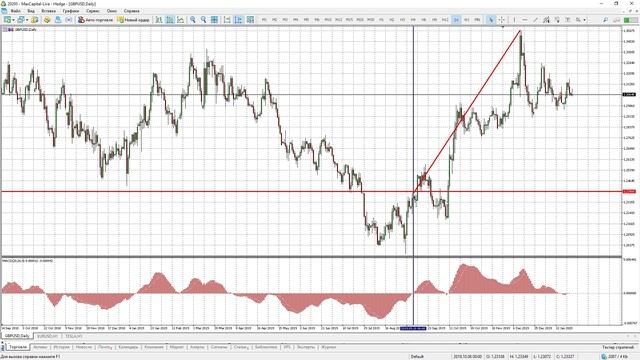Viewport: 640px width, 360px height.
Task: Select the M30 timeframe
Action: [x=371, y=20]
